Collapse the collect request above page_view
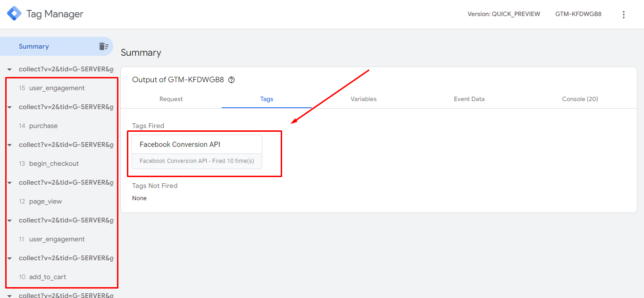 (x=9, y=183)
